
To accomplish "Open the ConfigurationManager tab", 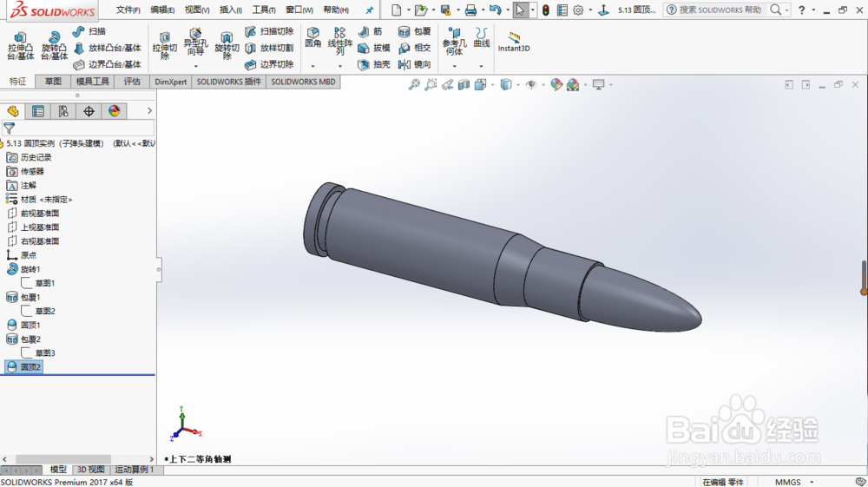I will pyautogui.click(x=63, y=111).
